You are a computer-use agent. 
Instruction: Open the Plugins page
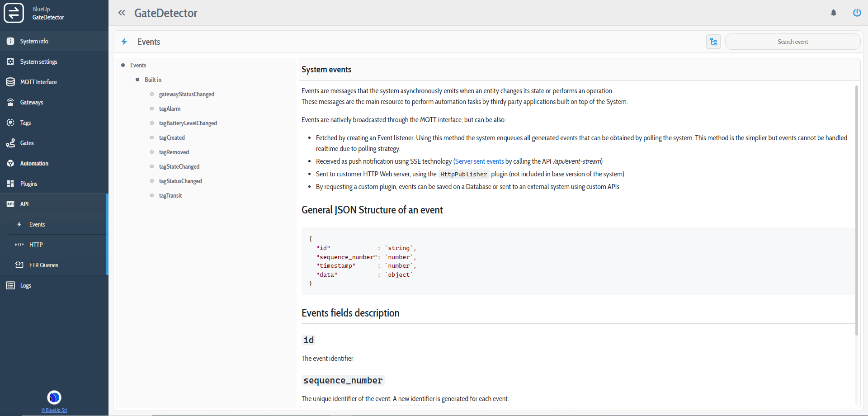(x=28, y=184)
